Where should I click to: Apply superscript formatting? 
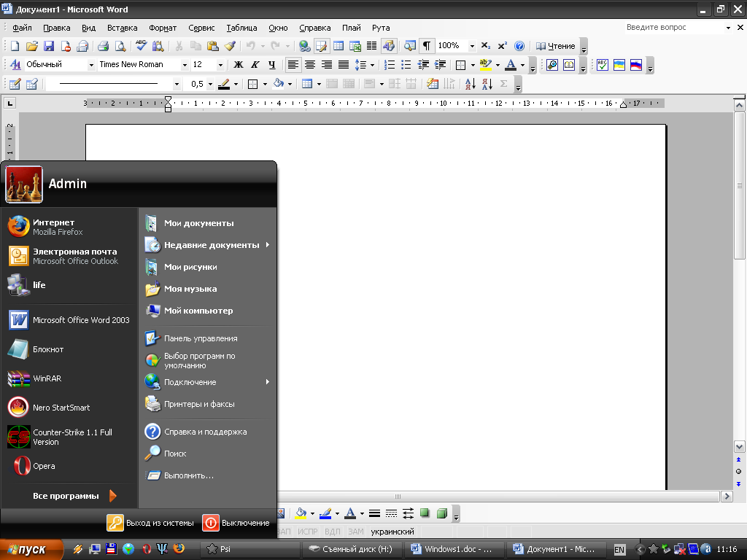click(x=502, y=46)
